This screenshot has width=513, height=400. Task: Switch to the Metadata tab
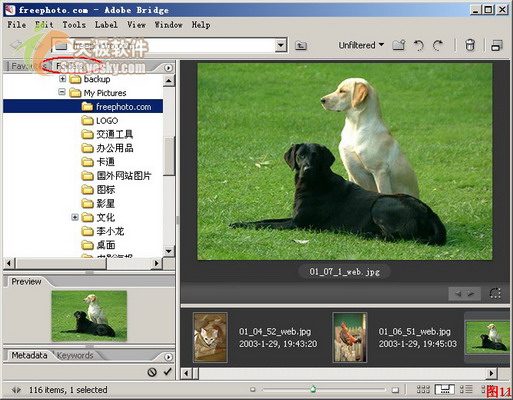point(29,355)
